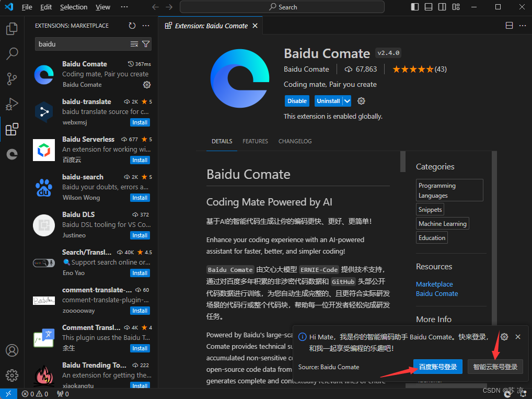
Task: Open the Manage gear in activity bar
Action: 12,375
